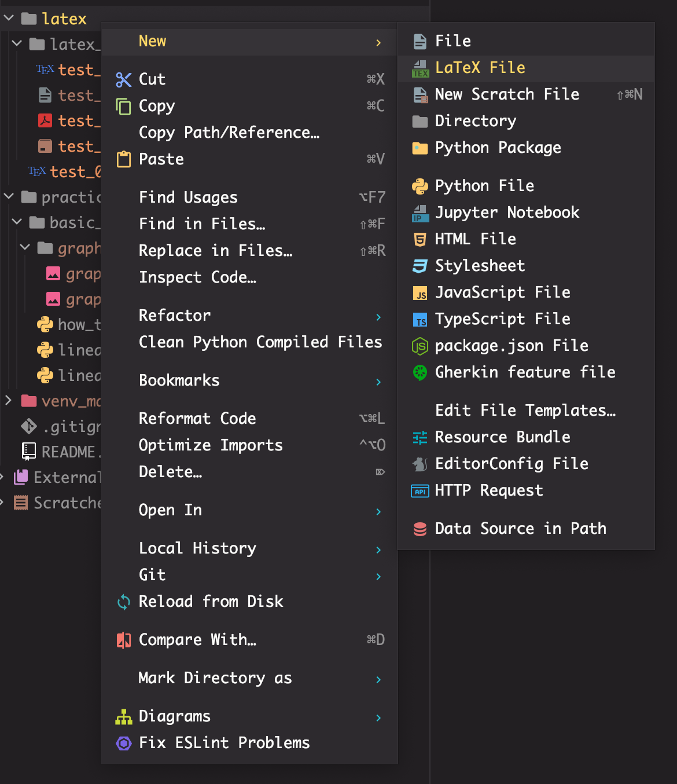Click the Fix ESLint Problems icon

[x=124, y=743]
